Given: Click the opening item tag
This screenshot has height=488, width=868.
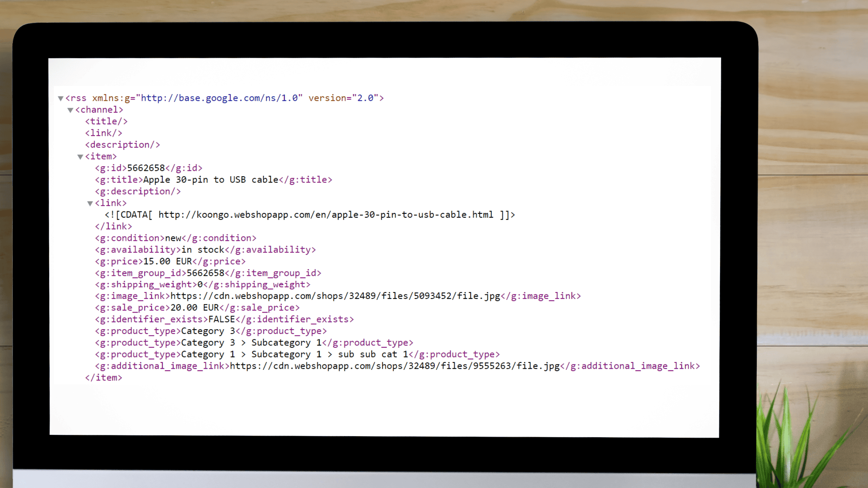Looking at the screenshot, I should [101, 156].
